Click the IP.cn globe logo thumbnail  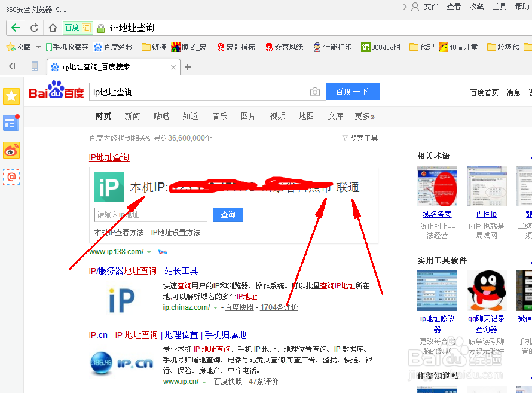coord(122,363)
